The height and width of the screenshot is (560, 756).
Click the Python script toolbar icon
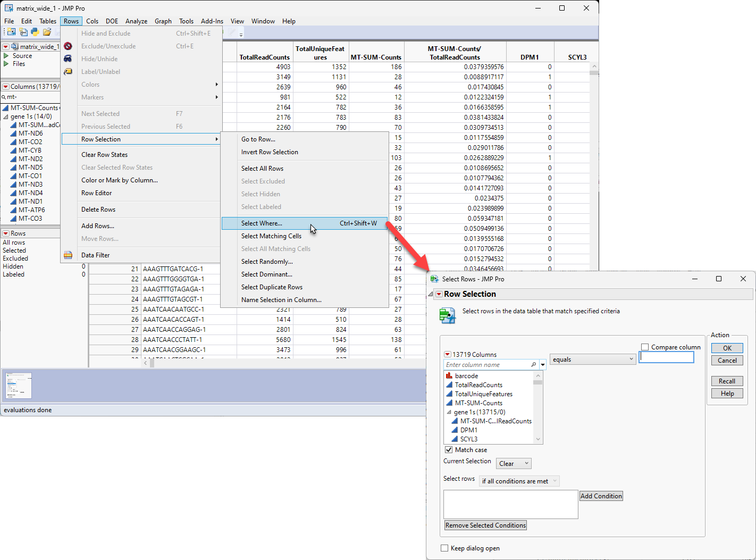tap(35, 32)
